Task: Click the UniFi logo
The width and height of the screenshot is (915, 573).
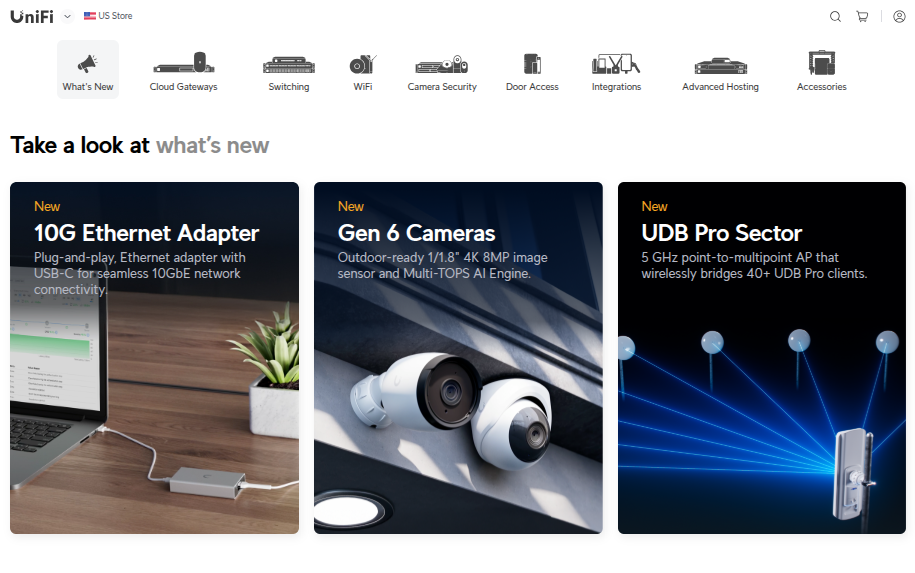Action: [x=32, y=16]
